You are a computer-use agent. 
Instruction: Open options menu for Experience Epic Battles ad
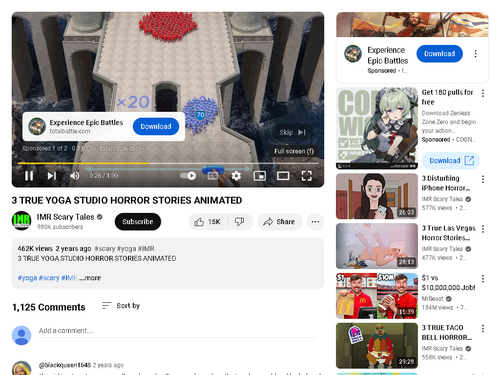point(476,54)
